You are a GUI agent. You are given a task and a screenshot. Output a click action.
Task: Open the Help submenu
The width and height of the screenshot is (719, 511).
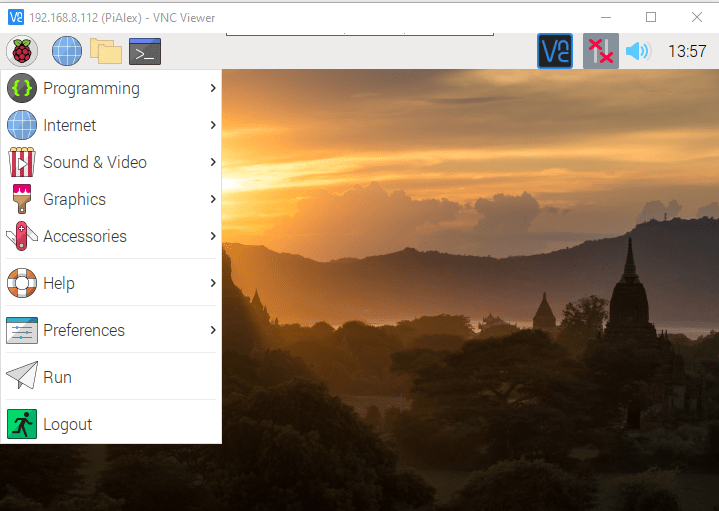point(111,283)
